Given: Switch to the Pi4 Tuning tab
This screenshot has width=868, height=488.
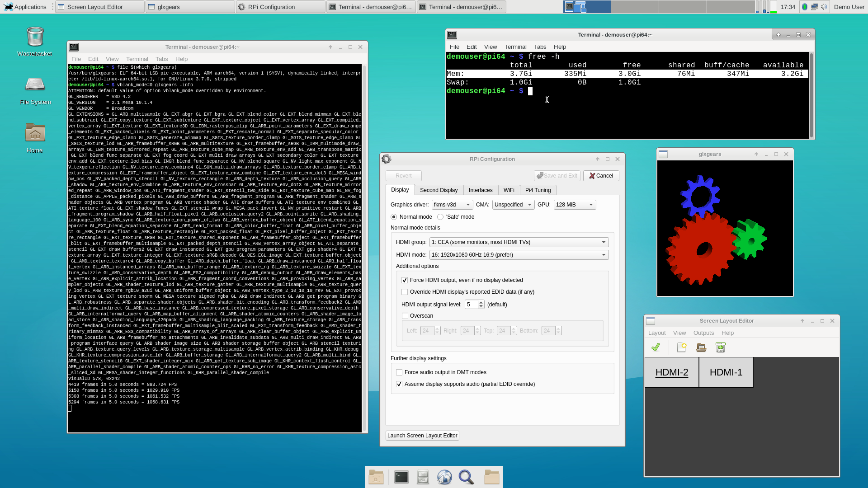Looking at the screenshot, I should (538, 190).
